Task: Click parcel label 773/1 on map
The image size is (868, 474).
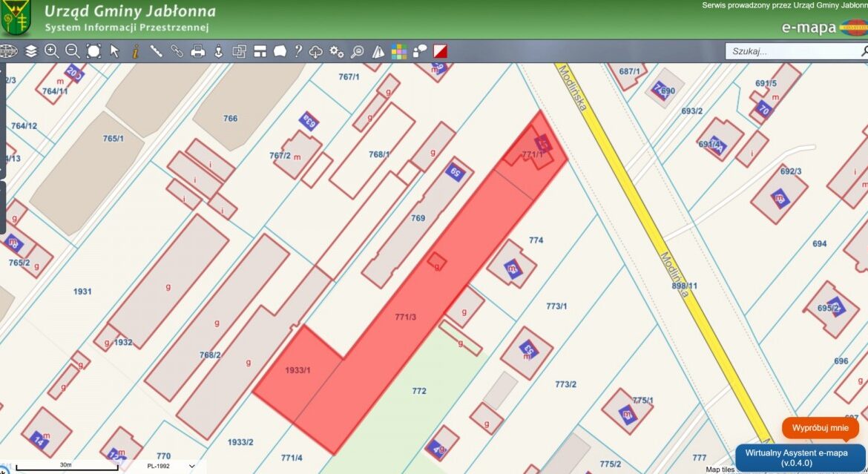Action: click(x=556, y=306)
